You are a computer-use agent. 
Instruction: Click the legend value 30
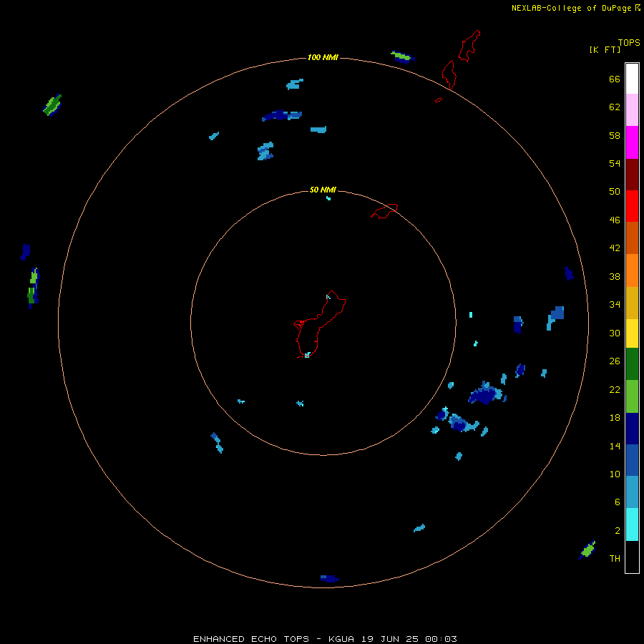[x=615, y=333]
